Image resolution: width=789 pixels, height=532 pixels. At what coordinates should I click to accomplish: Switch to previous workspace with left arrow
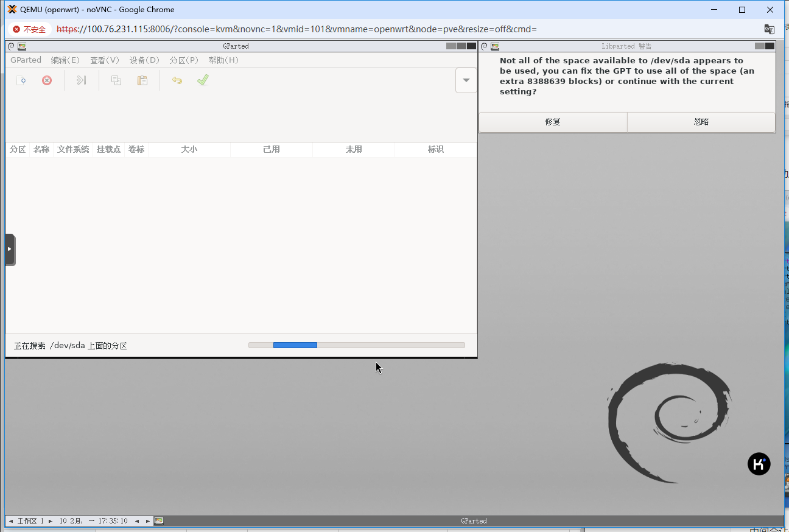pos(11,521)
